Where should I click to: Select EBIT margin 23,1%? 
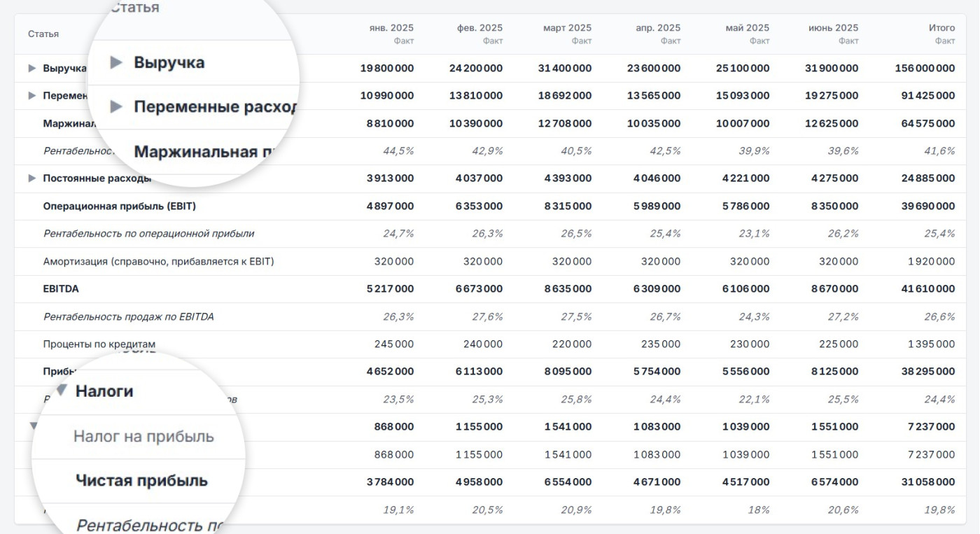[x=755, y=234]
